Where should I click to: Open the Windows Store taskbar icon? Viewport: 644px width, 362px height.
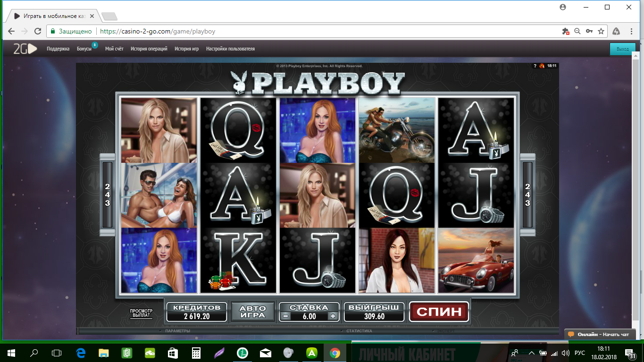(x=173, y=353)
